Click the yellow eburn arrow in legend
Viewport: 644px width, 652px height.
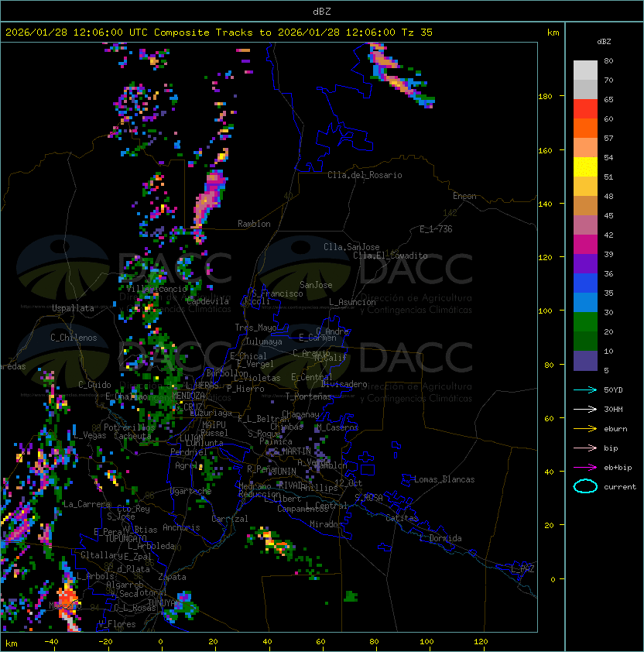click(585, 428)
